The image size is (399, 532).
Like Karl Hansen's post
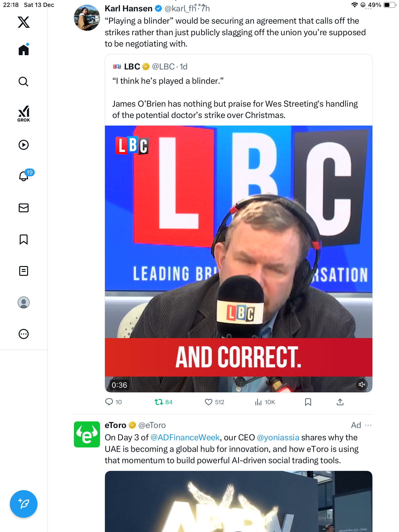coord(209,402)
